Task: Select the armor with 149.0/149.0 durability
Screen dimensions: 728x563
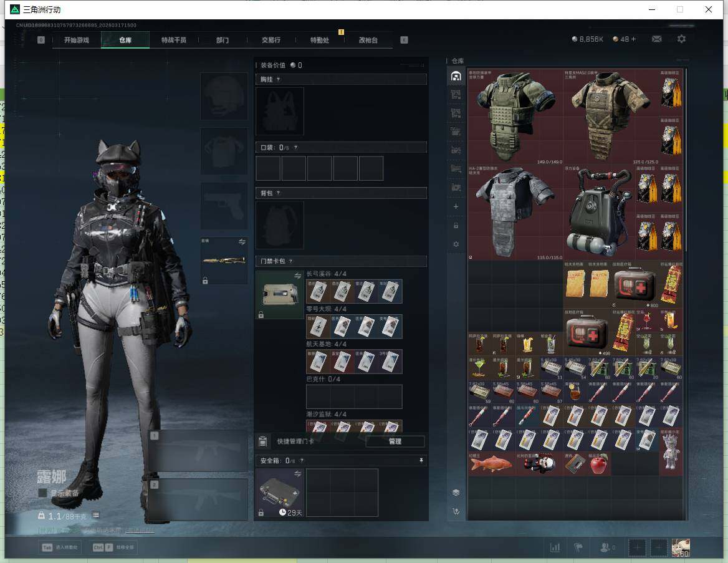Action: 516,117
